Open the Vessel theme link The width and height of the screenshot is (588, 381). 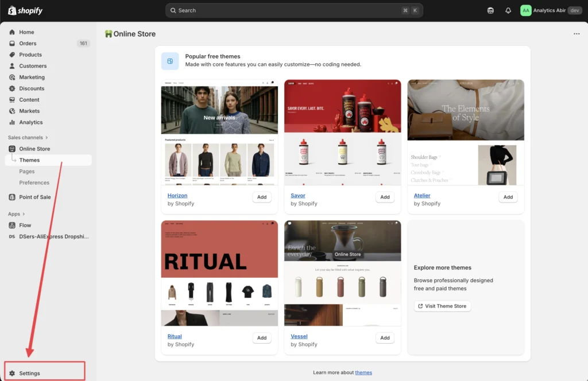(x=299, y=336)
